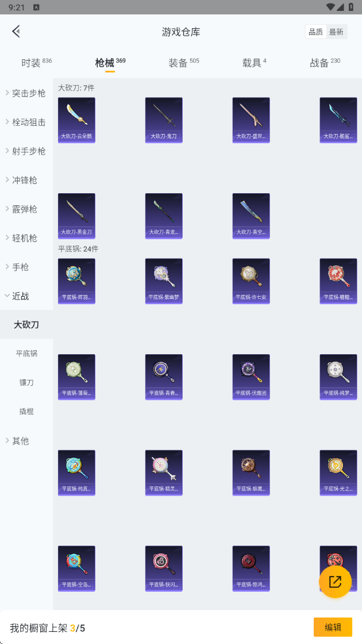The width and height of the screenshot is (362, 644).
Task: Select the 平底锅-辉羽 pan item
Action: [76, 281]
